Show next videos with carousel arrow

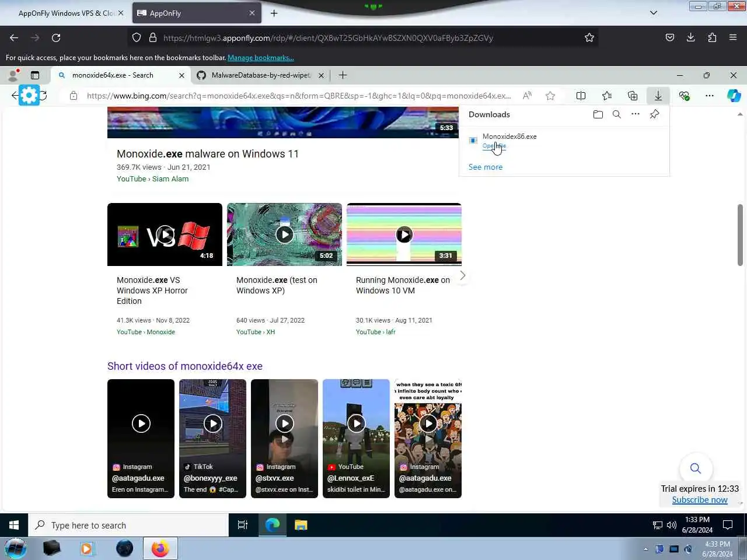pos(462,275)
